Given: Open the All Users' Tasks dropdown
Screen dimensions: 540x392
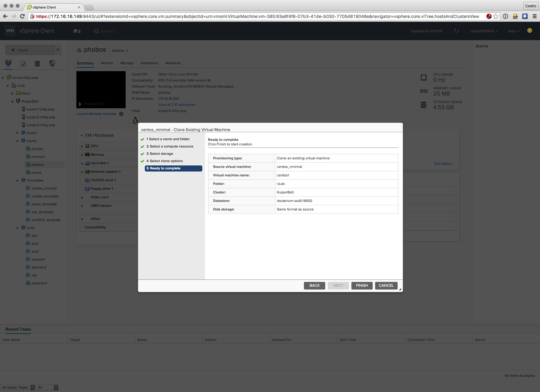Looking at the screenshot, I should point(18,387).
